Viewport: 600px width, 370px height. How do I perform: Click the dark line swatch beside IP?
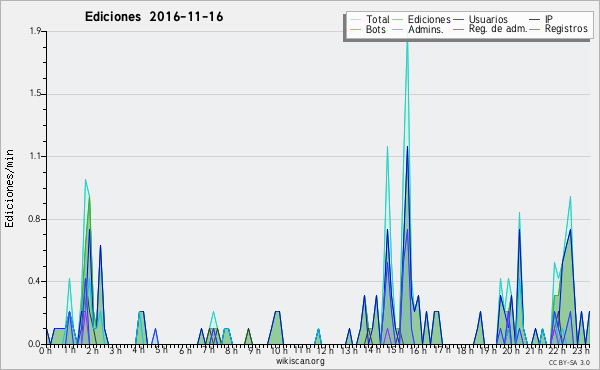535,19
